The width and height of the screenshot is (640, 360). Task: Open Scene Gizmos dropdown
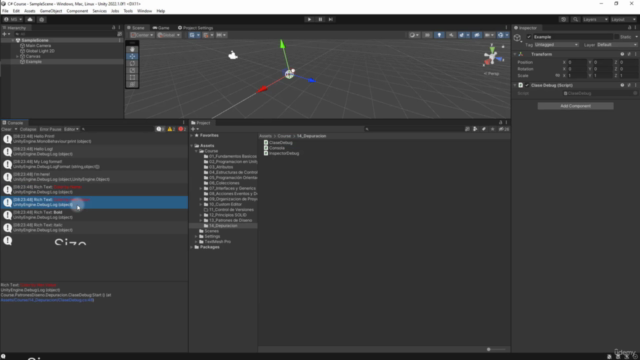pyautogui.click(x=507, y=35)
